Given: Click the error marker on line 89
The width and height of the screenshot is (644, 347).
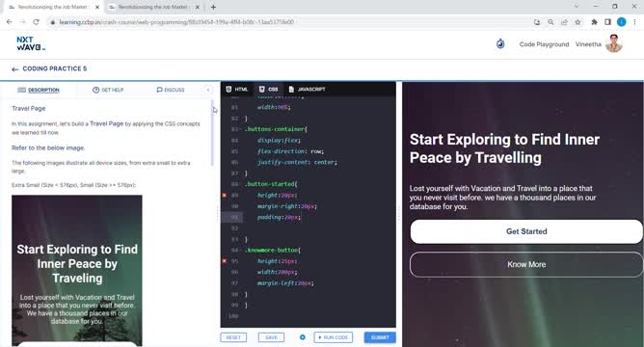Looking at the screenshot, I should (225, 195).
